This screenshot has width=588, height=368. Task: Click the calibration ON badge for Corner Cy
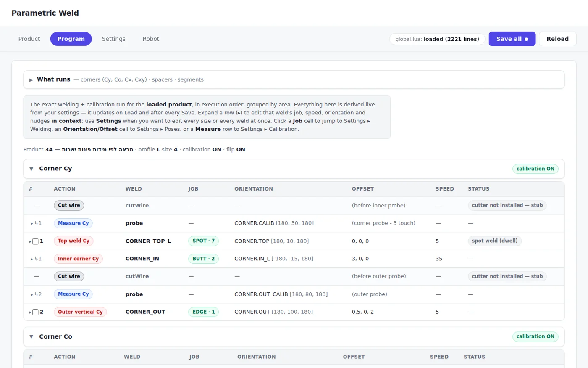(x=535, y=169)
